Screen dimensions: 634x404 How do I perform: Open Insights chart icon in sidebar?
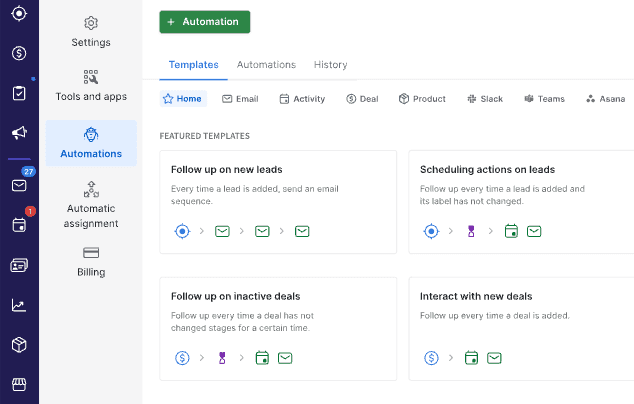coord(19,305)
